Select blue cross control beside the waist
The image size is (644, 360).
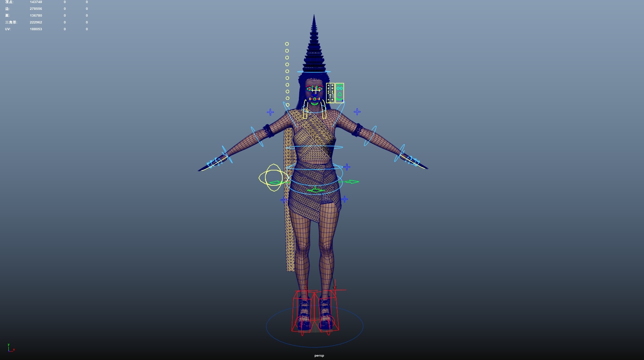[x=346, y=167]
